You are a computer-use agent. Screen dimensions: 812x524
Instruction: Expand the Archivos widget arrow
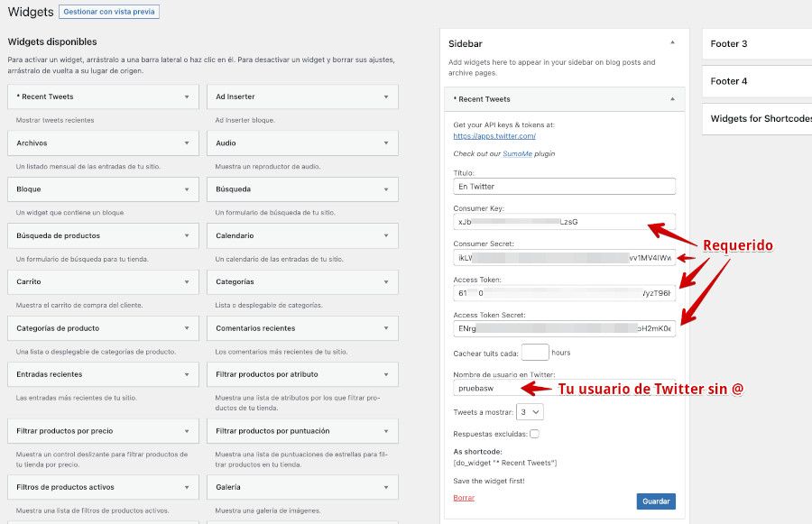[x=187, y=142]
